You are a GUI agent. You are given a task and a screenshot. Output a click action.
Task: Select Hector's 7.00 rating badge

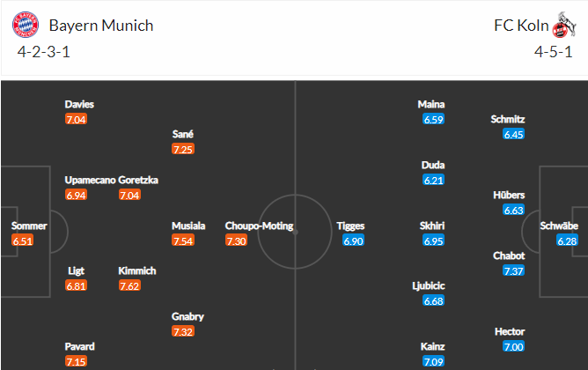513,346
